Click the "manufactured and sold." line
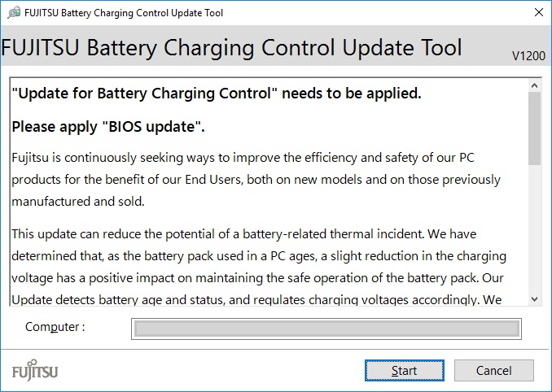The height and width of the screenshot is (392, 552). pyautogui.click(x=77, y=201)
